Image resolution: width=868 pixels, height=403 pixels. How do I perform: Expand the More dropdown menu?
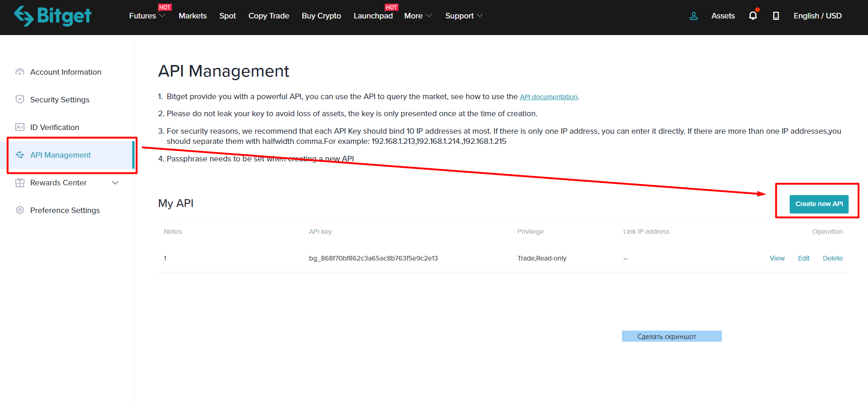(418, 16)
